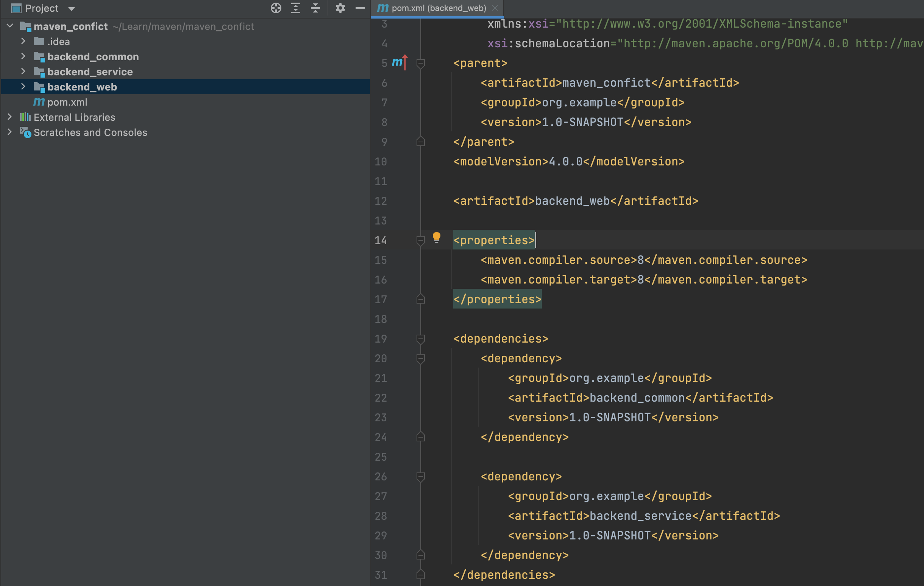Click the yellow lightbulb intention icon
Screen dimensions: 924x586
(x=436, y=237)
